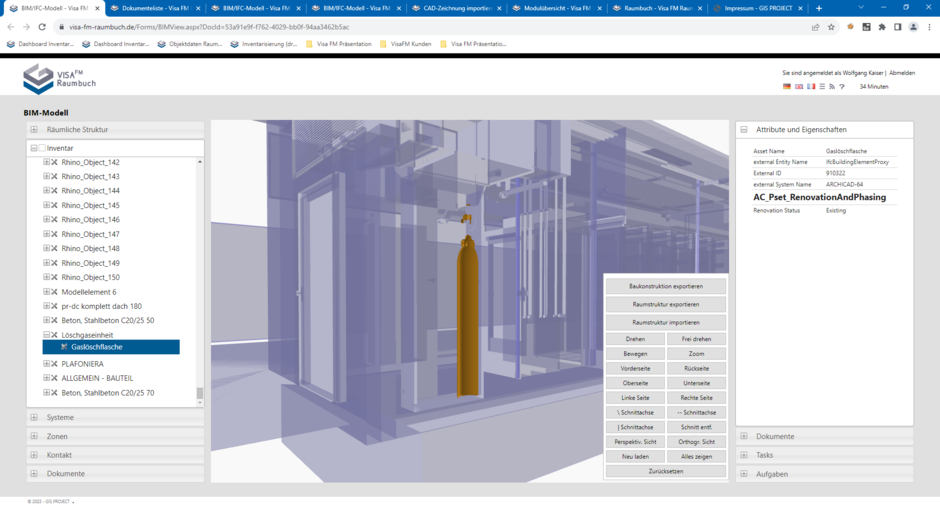The height and width of the screenshot is (509, 940).
Task: Click Alles zeigen button
Action: pyautogui.click(x=696, y=457)
